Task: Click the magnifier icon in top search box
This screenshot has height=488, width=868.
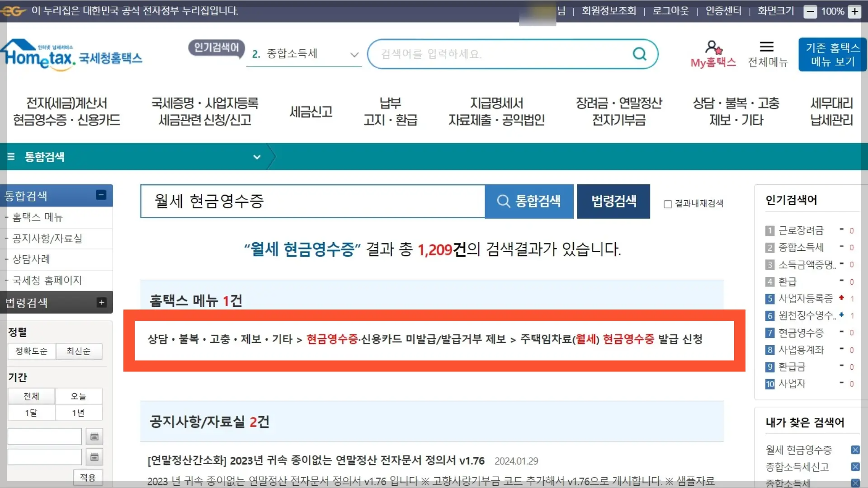Action: (639, 54)
